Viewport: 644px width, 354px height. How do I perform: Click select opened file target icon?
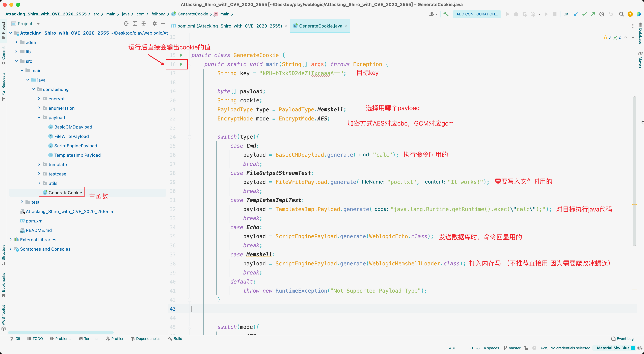pyautogui.click(x=126, y=23)
